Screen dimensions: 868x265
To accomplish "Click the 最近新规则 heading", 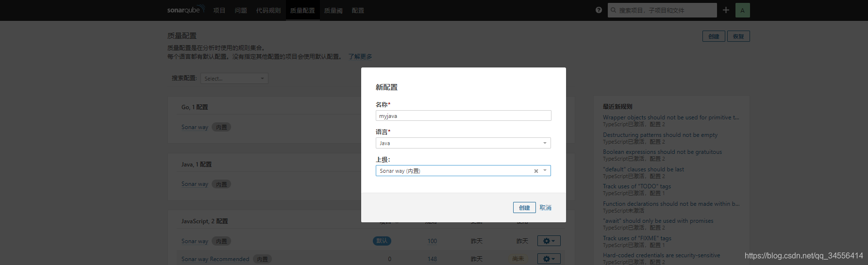I will 618,107.
